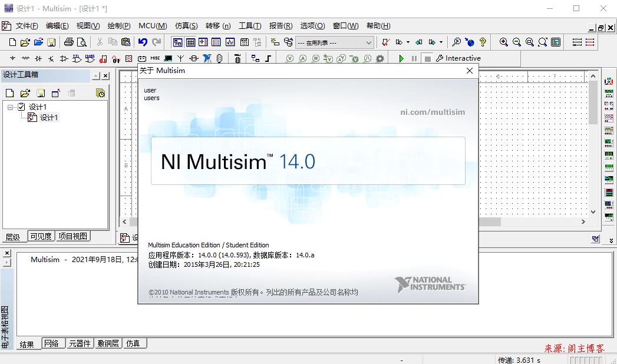Image resolution: width=617 pixels, height=364 pixels.
Task: Click the canvas horizontal scrollbar right arrow
Action: (583, 221)
